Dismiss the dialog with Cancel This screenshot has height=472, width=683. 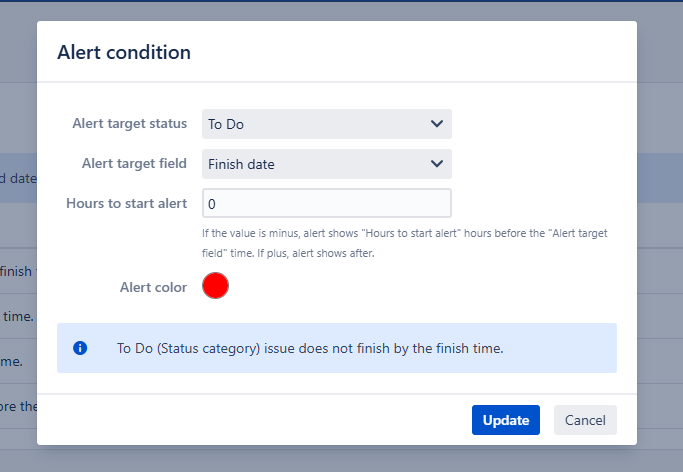585,420
